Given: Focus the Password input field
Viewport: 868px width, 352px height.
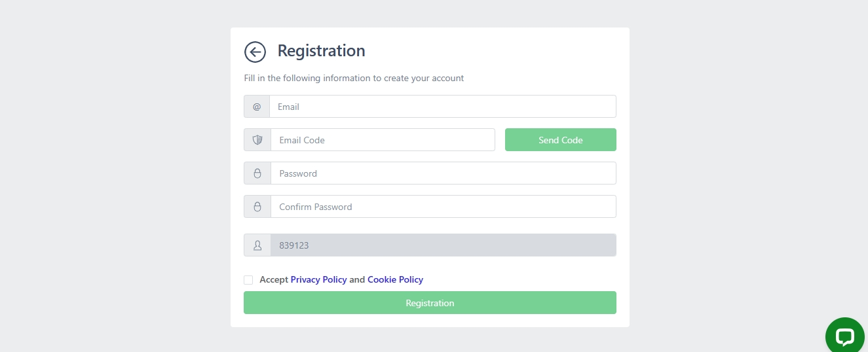Looking at the screenshot, I should pyautogui.click(x=443, y=173).
